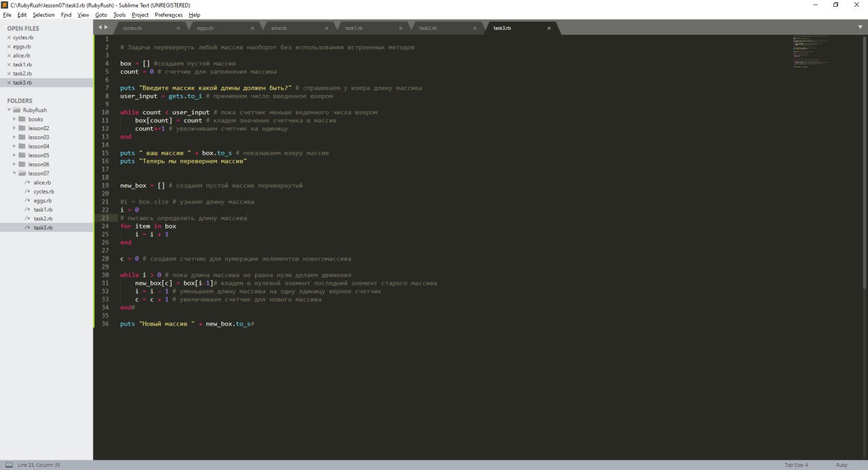Screen dimensions: 868x470
Task: Open the Selection menu
Action: [x=44, y=14]
